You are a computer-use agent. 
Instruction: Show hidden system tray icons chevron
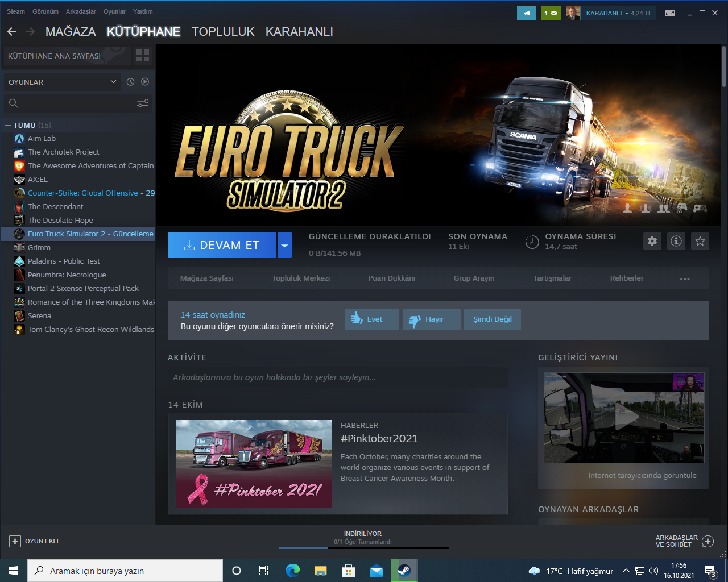click(626, 571)
